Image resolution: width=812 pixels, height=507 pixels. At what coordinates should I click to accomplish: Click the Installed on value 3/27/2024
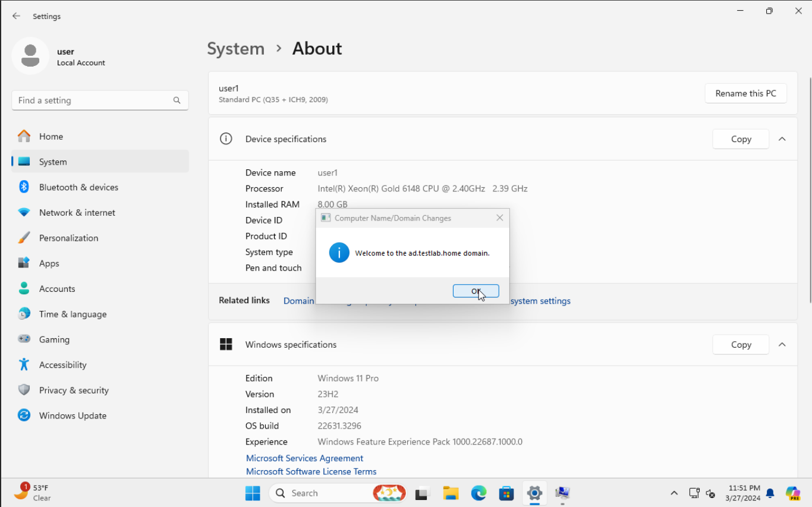tap(338, 410)
